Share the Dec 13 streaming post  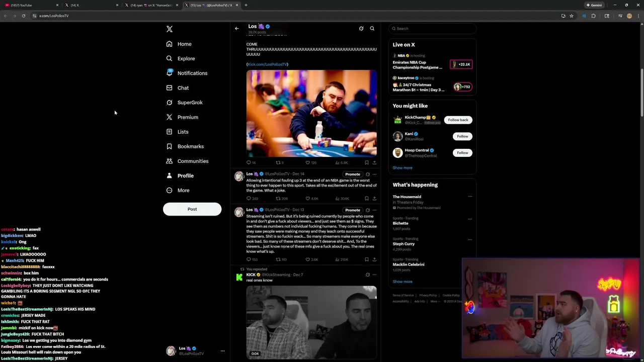[374, 259]
